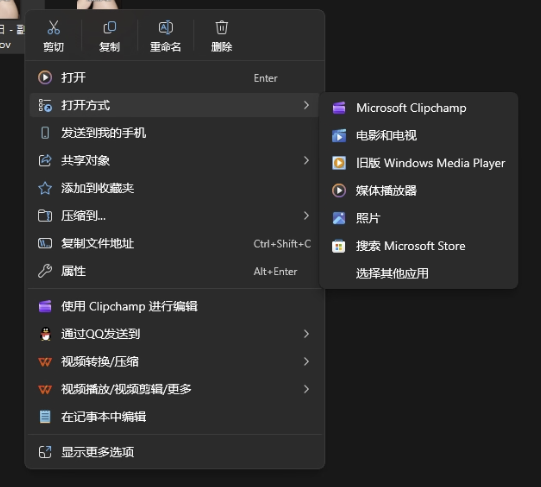Click the expand icon beside 显示更多选项
Image resolution: width=541 pixels, height=487 pixels.
click(x=45, y=452)
